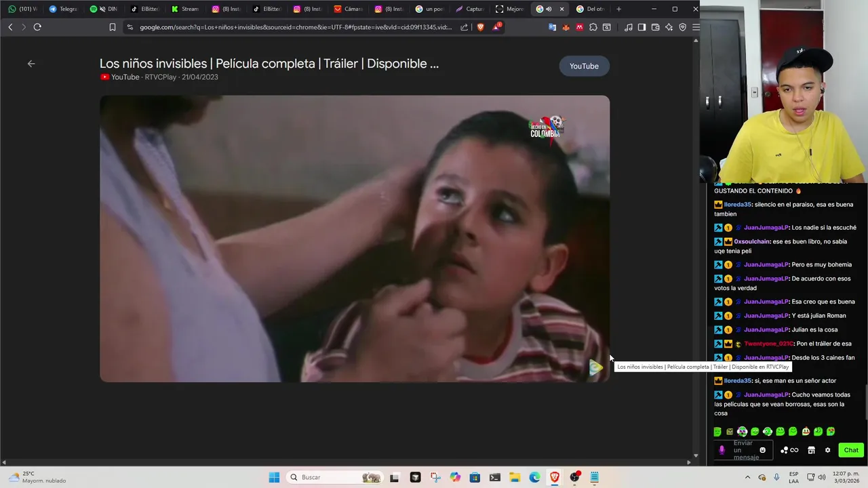Click the infinity icon in chat bar

click(x=794, y=450)
